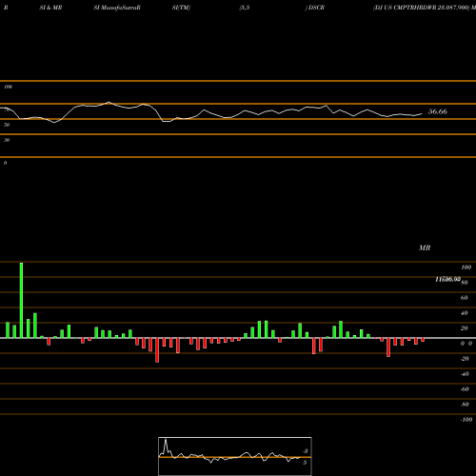The height and width of the screenshot is (476, 476).
Task: Click the MR axis label -100
Action: (x=466, y=420)
